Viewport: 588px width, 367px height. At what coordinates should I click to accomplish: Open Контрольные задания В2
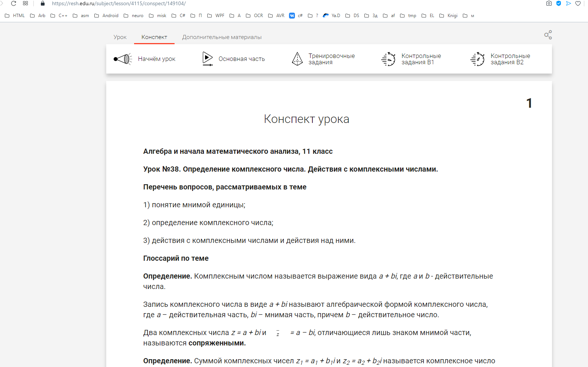510,59
